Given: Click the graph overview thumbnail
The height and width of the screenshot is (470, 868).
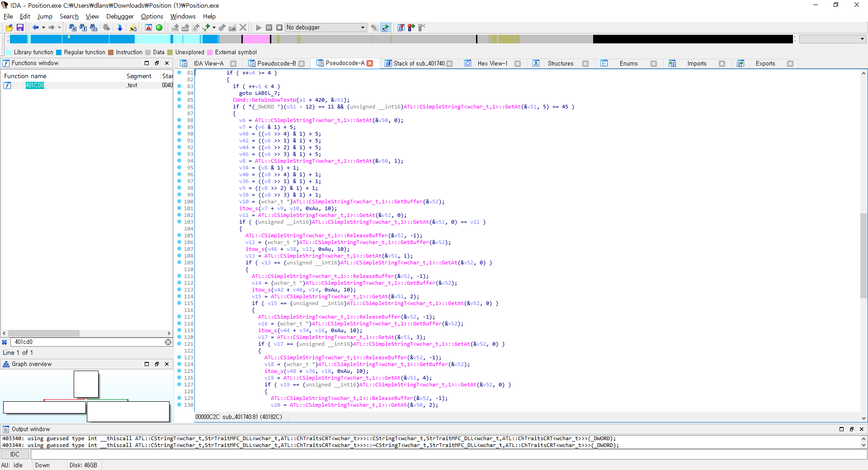Looking at the screenshot, I should coord(86,396).
